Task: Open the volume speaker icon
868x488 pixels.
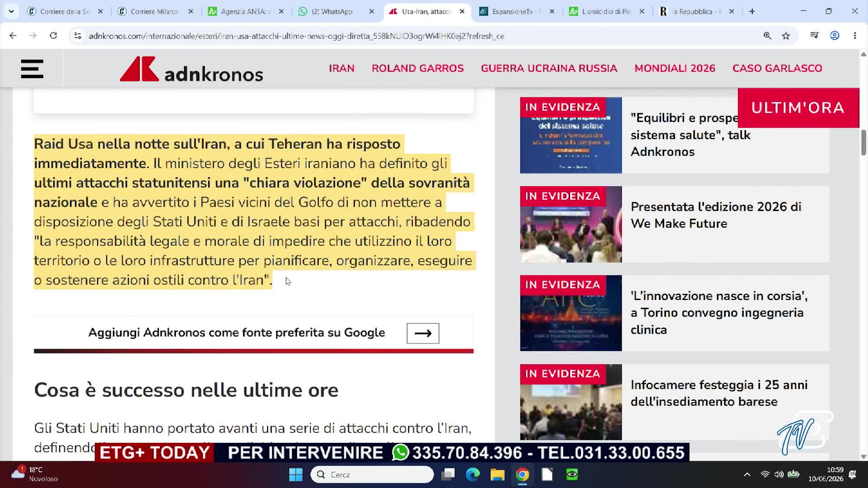Action: coord(779,474)
